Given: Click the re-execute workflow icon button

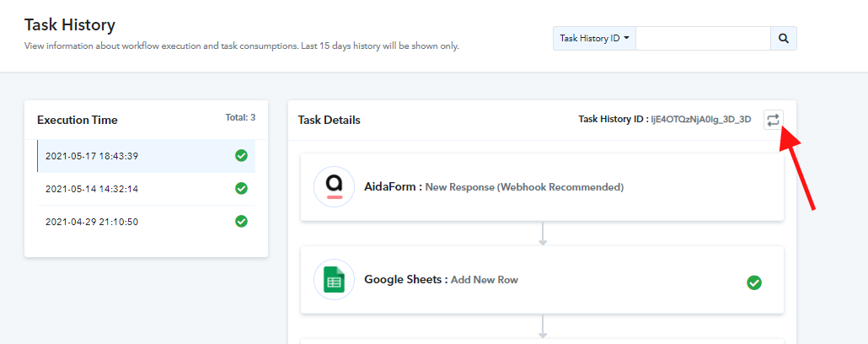Looking at the screenshot, I should tap(773, 120).
